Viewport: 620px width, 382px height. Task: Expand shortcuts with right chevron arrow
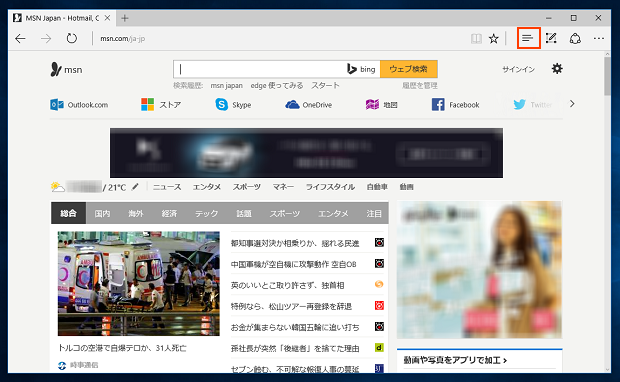(x=572, y=104)
